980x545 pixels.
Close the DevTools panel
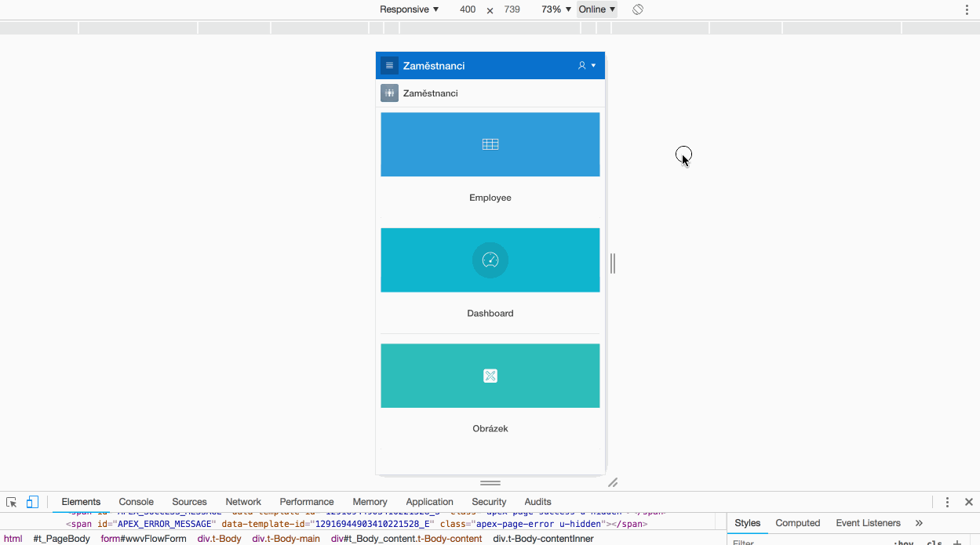(969, 502)
